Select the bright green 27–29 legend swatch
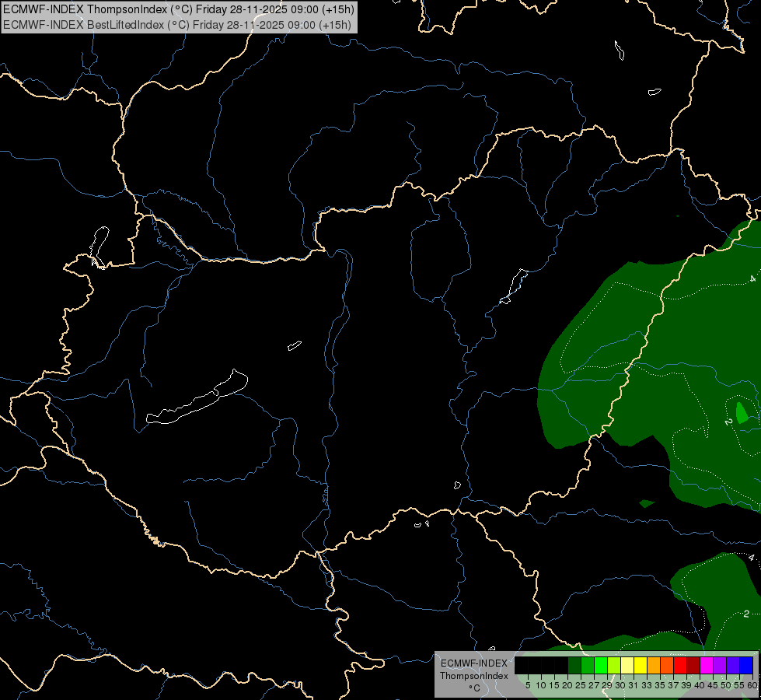This screenshot has height=700, width=761. [601, 665]
